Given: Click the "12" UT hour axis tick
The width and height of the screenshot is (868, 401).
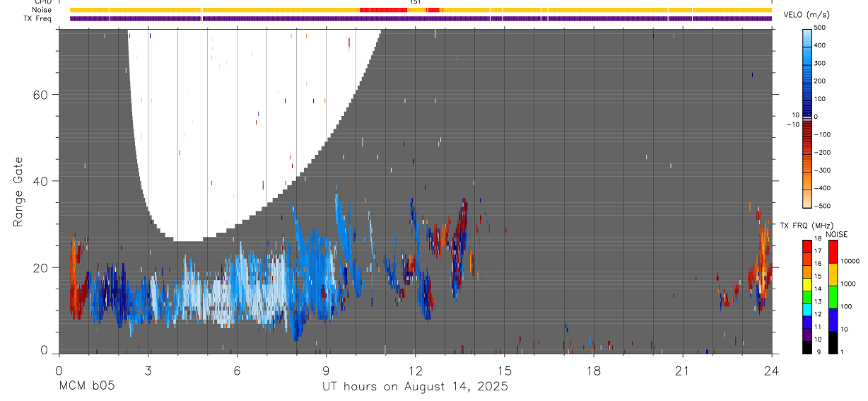Looking at the screenshot, I should 415,370.
